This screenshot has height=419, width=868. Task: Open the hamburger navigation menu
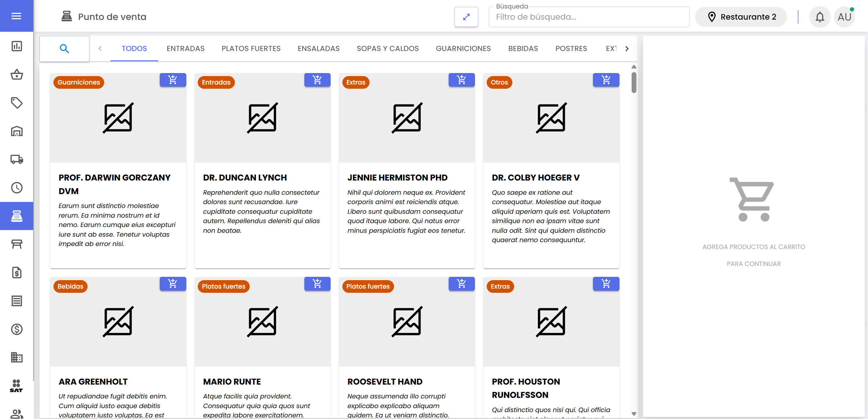pos(16,16)
